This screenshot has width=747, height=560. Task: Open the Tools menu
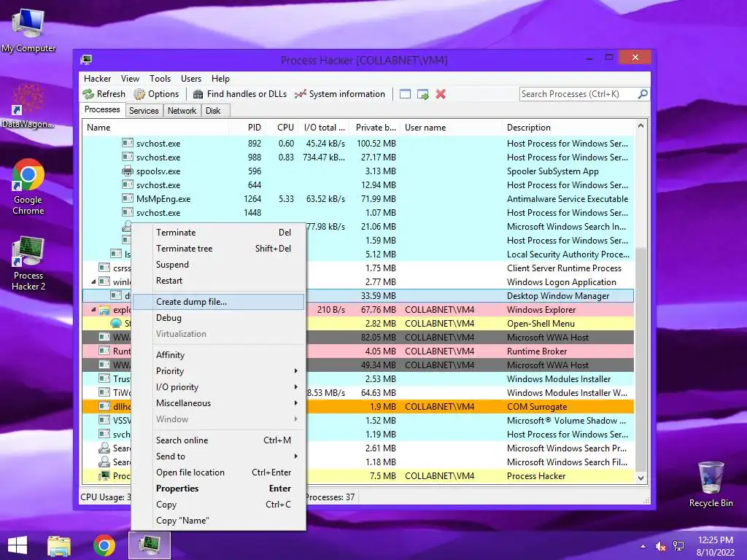click(x=160, y=79)
